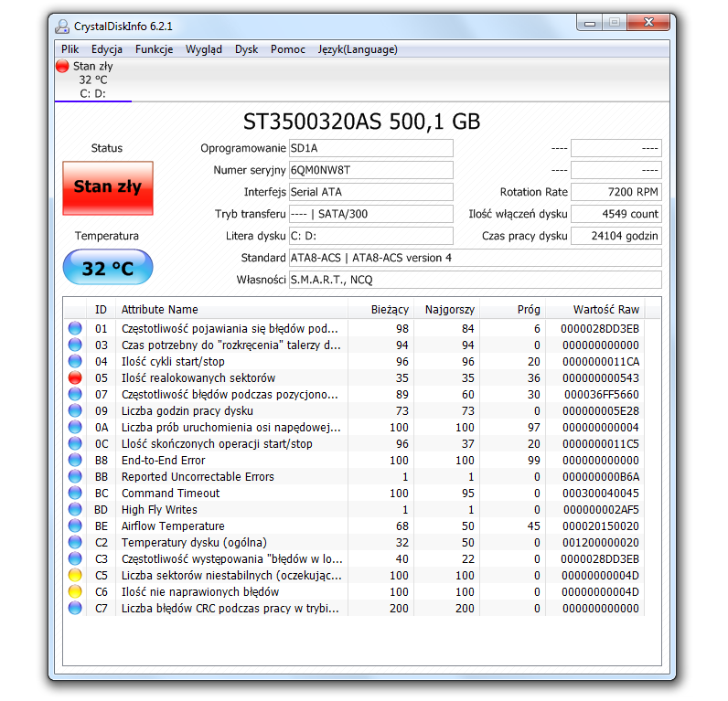Click raw value 00000000543
The height and width of the screenshot is (701, 728).
[x=601, y=378]
